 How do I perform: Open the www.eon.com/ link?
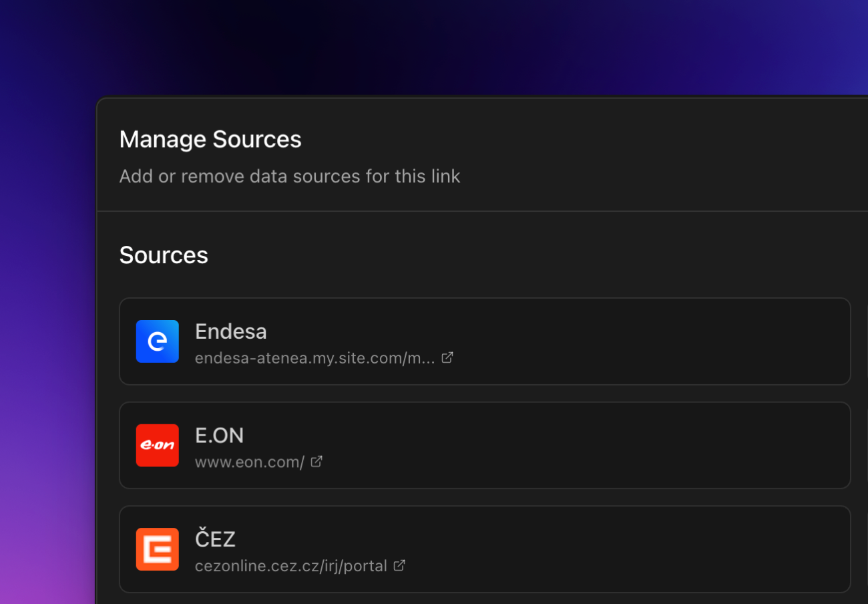250,462
